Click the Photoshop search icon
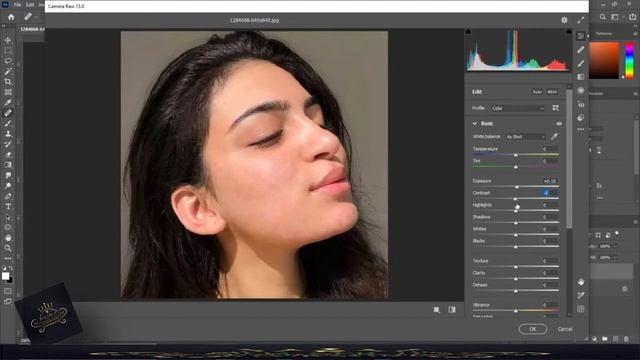This screenshot has height=360, width=640. point(602,17)
